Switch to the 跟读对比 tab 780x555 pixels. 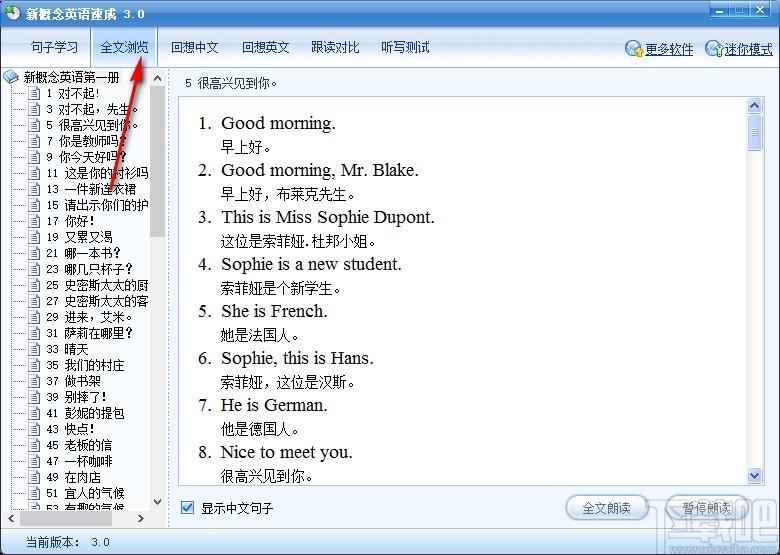[335, 47]
